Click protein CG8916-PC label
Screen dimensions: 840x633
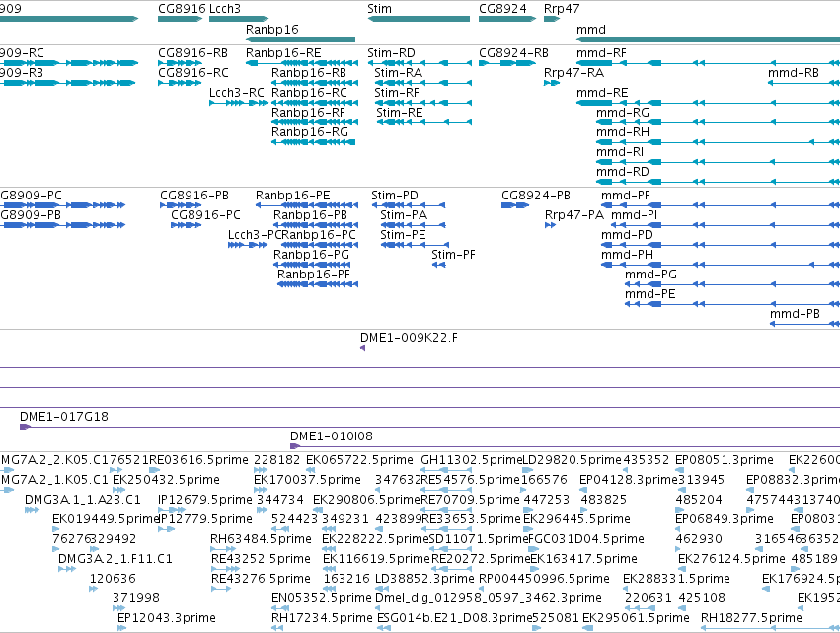point(205,215)
